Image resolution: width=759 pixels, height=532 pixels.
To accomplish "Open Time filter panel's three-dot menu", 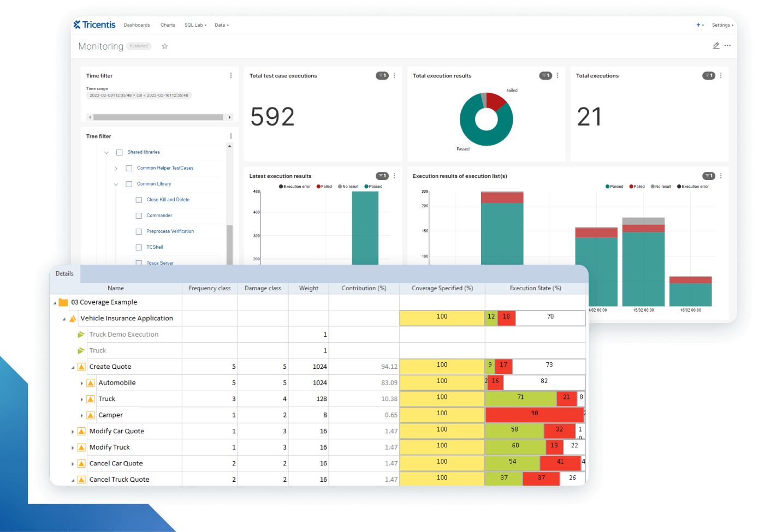I will click(x=230, y=76).
